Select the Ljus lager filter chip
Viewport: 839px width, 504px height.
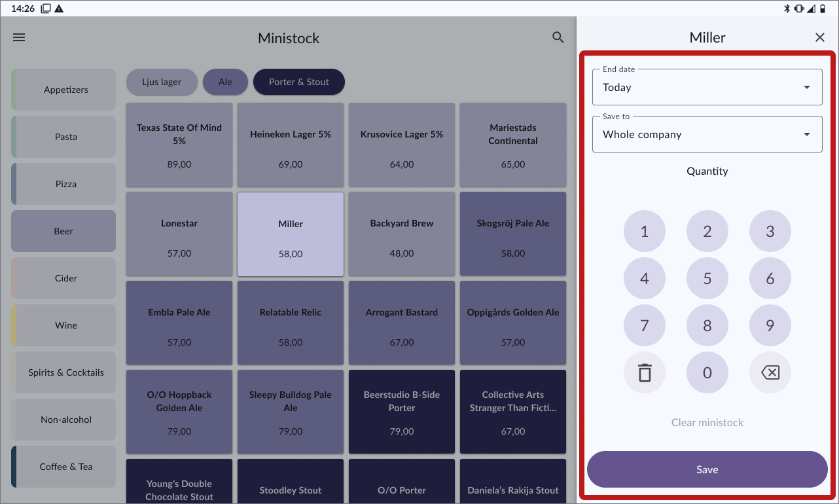pyautogui.click(x=162, y=82)
